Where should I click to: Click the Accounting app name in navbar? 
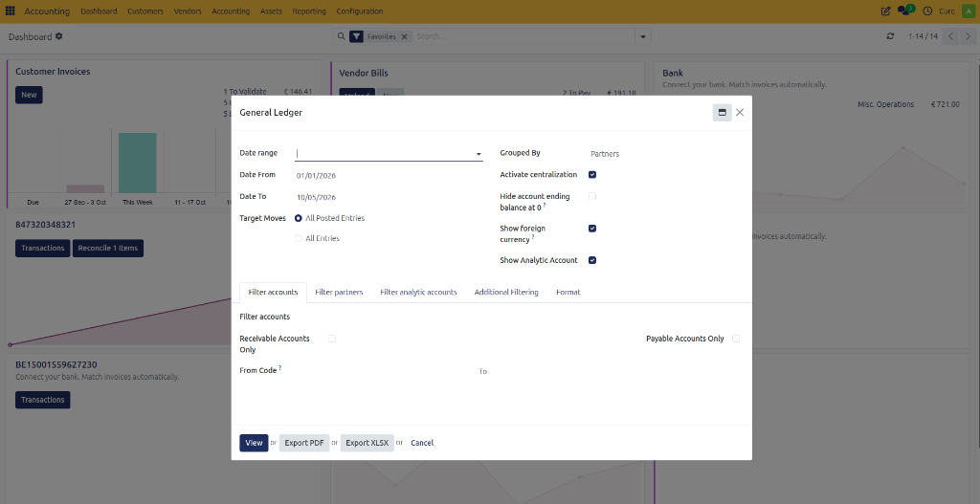tap(47, 11)
